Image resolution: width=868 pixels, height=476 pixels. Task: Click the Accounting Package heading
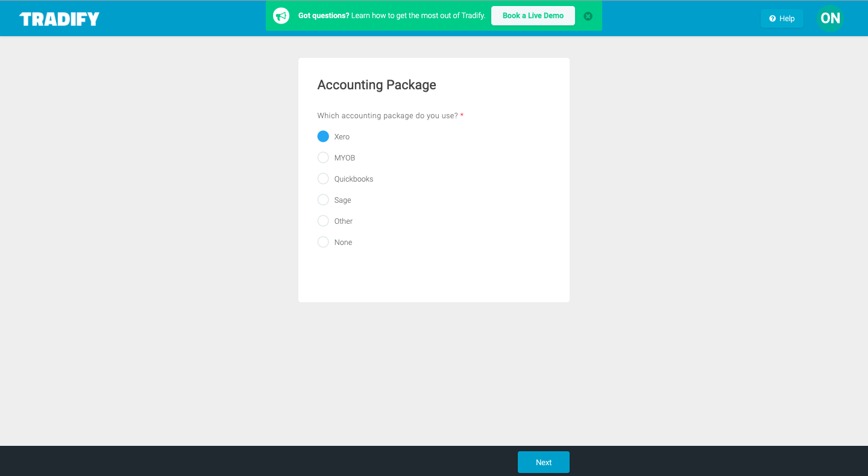377,85
